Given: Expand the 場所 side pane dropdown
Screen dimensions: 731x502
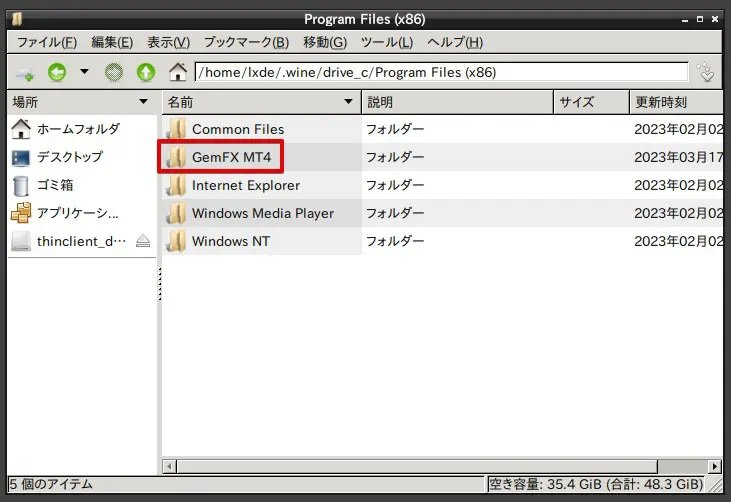Looking at the screenshot, I should coord(143,102).
